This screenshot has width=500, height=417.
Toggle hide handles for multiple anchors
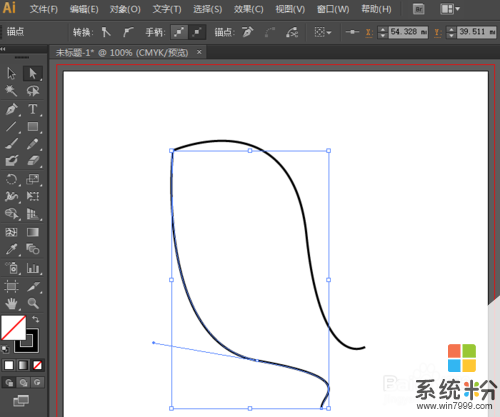pos(197,32)
